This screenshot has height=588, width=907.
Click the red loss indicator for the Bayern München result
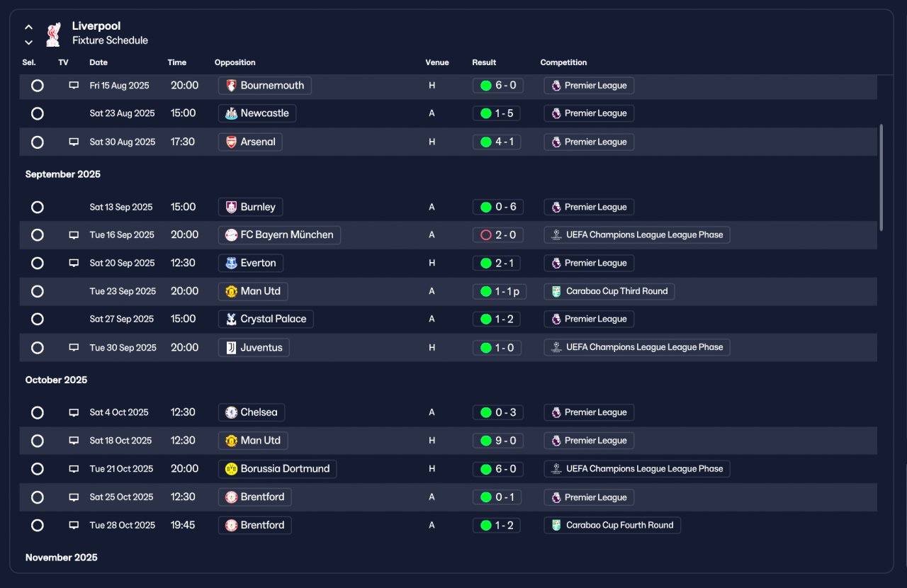pyautogui.click(x=486, y=235)
